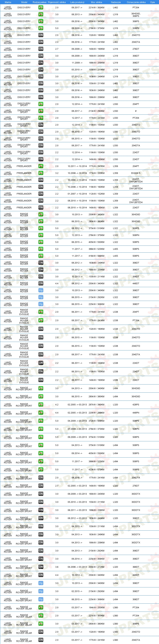Select the engine code cell '428PS'
The width and height of the screenshot is (159, 644).
pos(136,405)
